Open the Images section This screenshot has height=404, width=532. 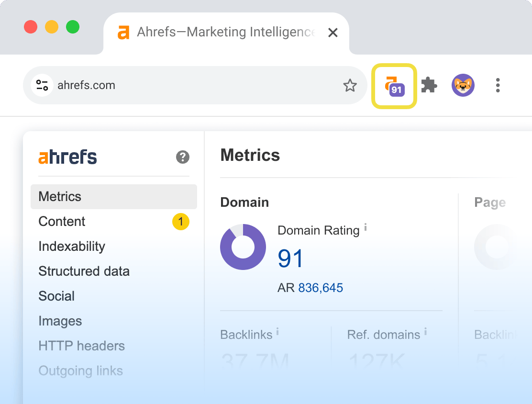pyautogui.click(x=60, y=321)
